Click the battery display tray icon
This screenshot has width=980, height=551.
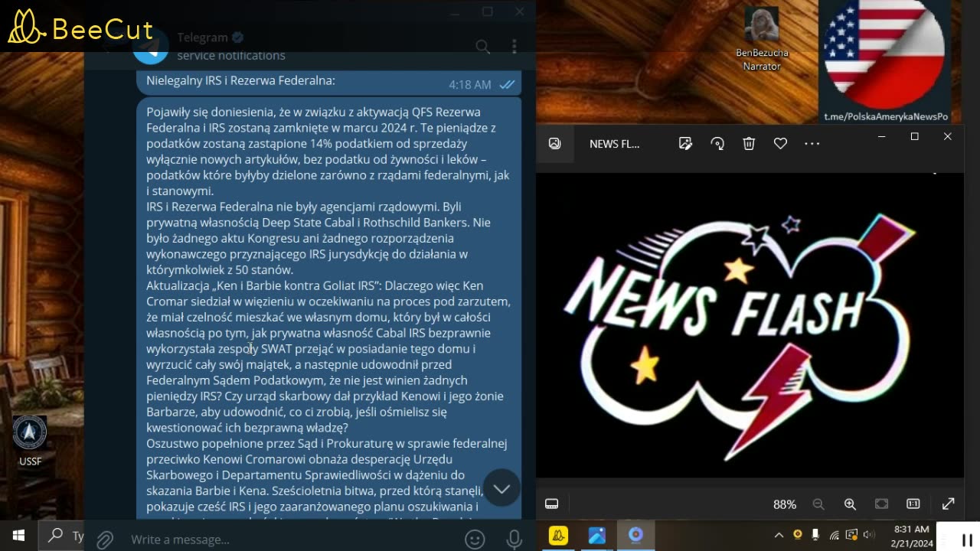click(851, 535)
